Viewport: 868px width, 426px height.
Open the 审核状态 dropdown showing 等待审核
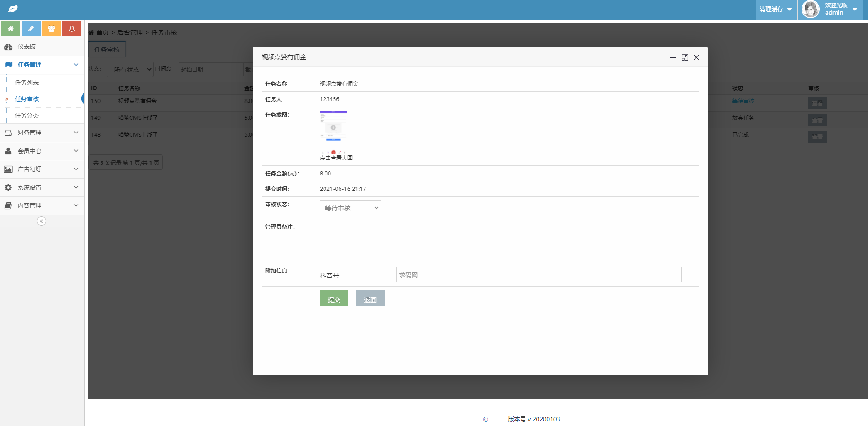point(350,208)
